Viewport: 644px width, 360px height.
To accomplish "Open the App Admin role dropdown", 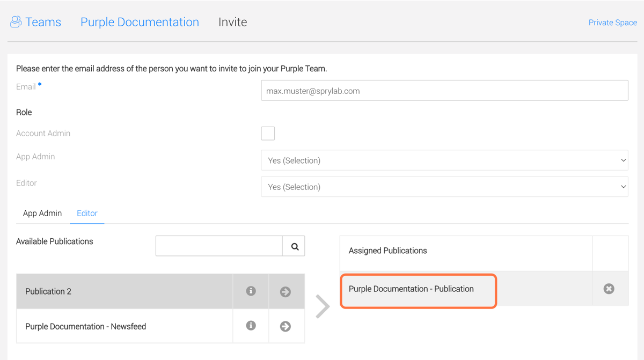I will pyautogui.click(x=444, y=160).
